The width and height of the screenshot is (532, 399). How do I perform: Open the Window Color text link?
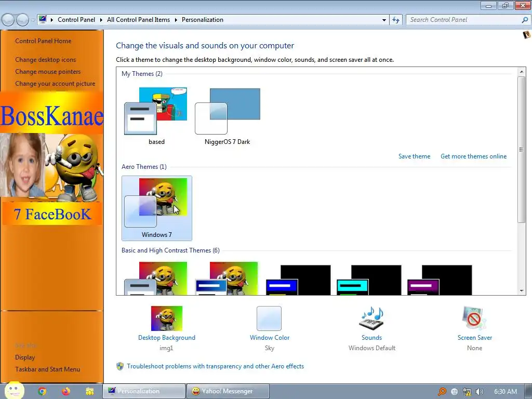270,338
